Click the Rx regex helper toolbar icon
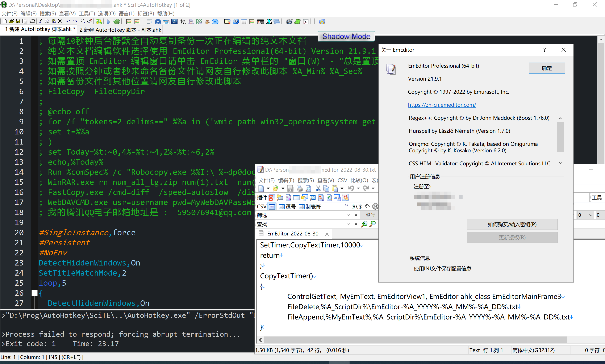The height and width of the screenshot is (364, 605). tap(199, 22)
